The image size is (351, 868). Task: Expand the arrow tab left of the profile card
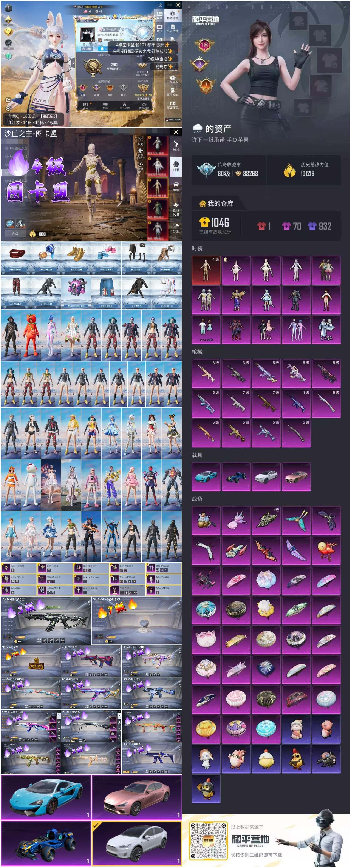tap(73, 62)
